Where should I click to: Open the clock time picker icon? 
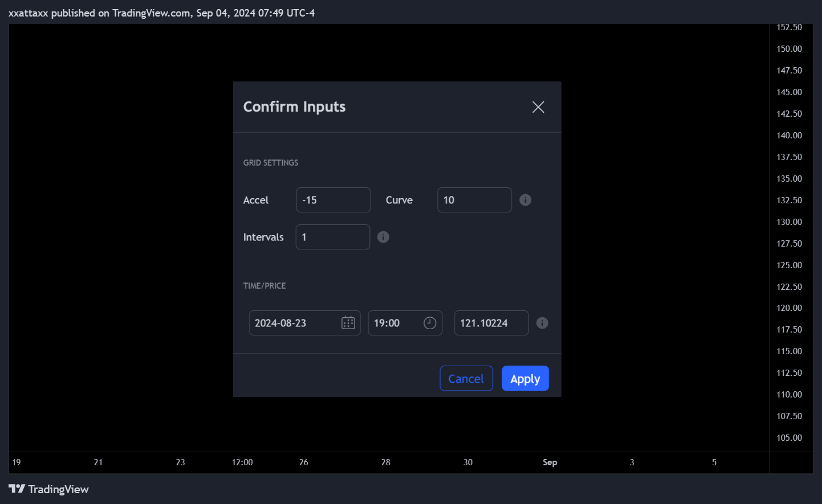(x=430, y=323)
